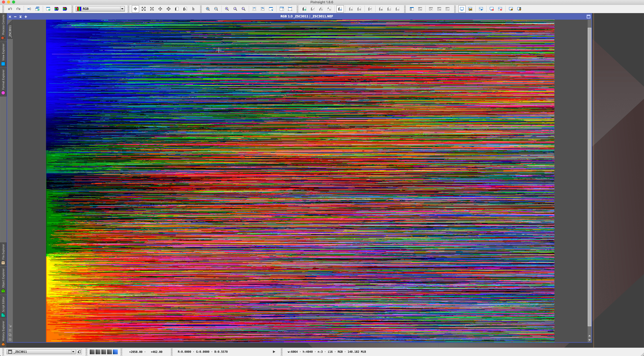Click the Redo arrow icon
This screenshot has width=644, height=356.
pyautogui.click(x=18, y=9)
